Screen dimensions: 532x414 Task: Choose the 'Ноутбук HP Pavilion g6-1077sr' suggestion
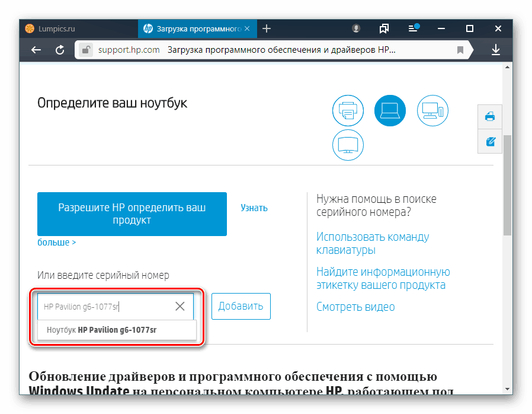pyautogui.click(x=117, y=330)
